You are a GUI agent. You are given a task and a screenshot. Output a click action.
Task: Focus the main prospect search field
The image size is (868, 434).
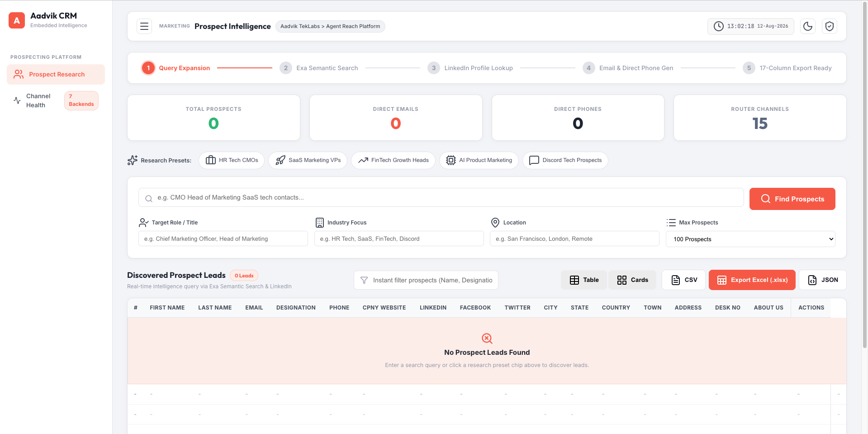(x=441, y=197)
